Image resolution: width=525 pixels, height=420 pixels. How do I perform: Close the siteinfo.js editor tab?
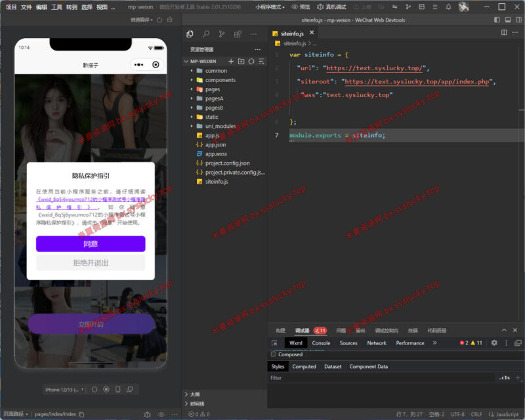tap(312, 33)
